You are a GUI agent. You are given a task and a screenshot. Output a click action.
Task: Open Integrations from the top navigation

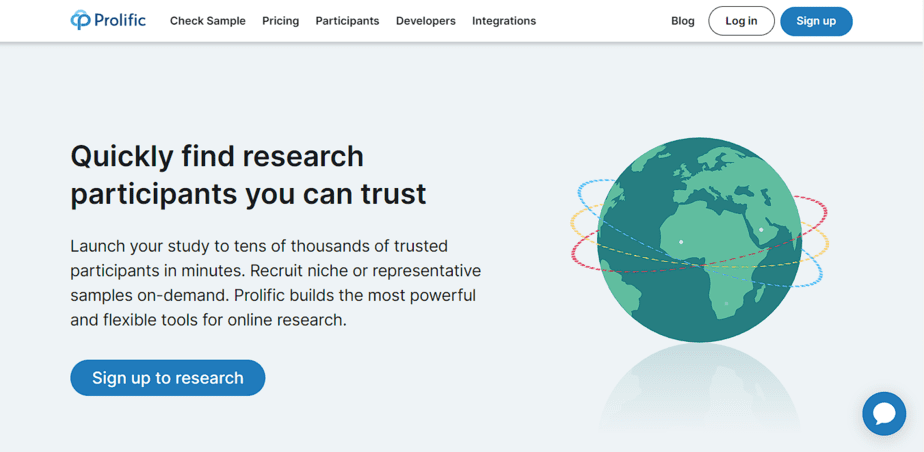(x=503, y=21)
